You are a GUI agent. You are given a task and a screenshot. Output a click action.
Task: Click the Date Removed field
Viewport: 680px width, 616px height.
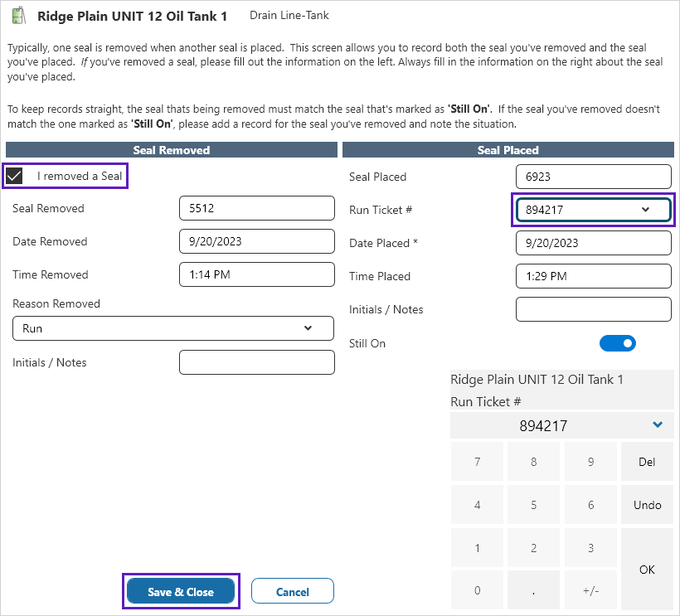(x=256, y=241)
